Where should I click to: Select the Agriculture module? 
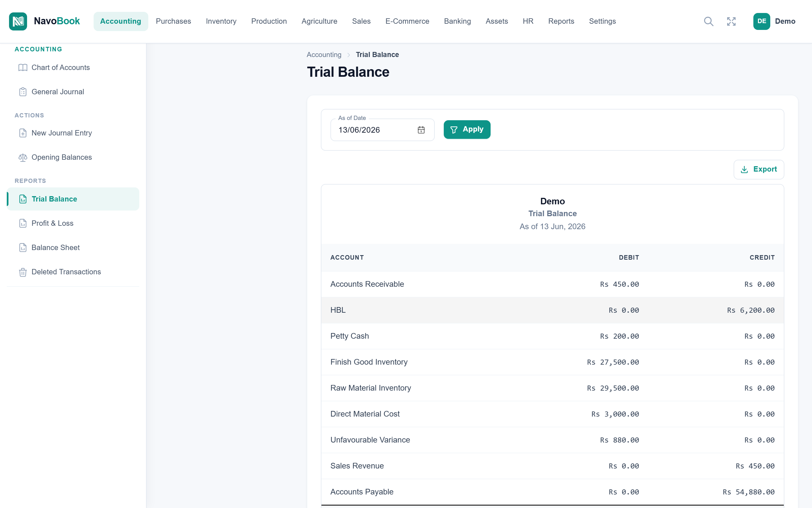tap(319, 21)
